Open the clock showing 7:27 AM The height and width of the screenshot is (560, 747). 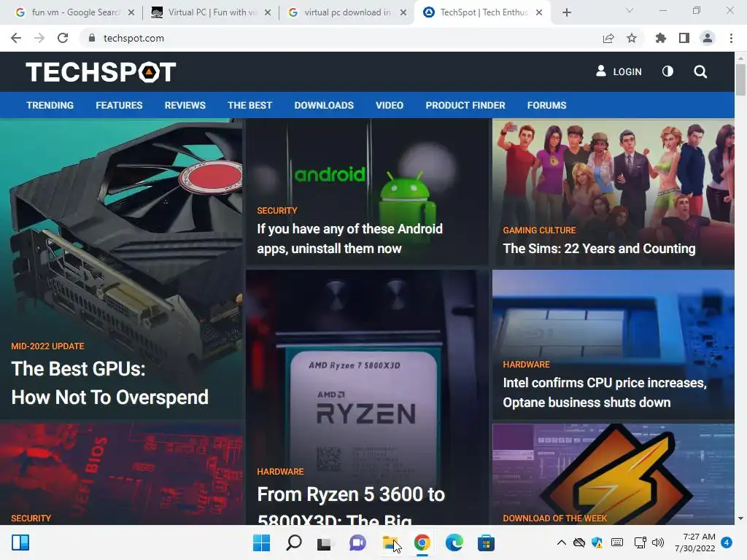[x=695, y=542]
